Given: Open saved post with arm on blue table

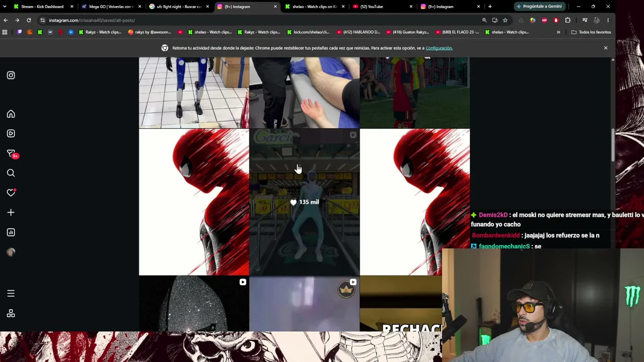Looking at the screenshot, I should [x=304, y=93].
